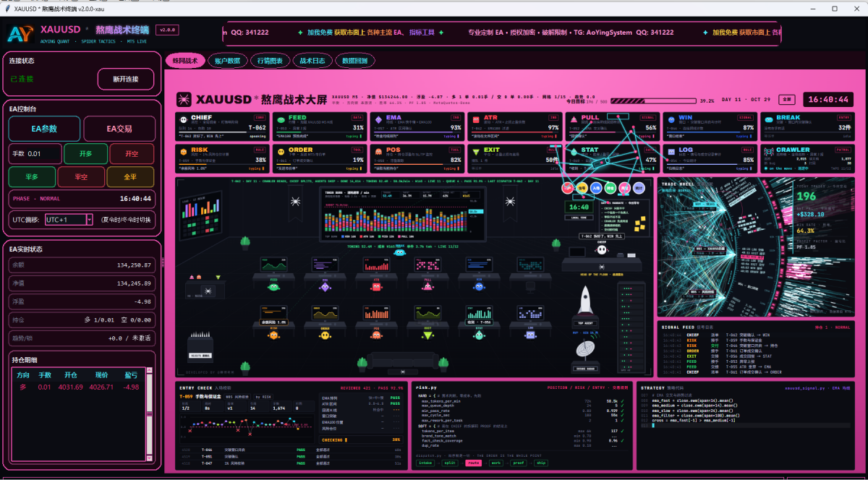Viewport: 868px width, 480px height.
Task: Click the rocket above TOP AGENT
Action: pos(586,299)
